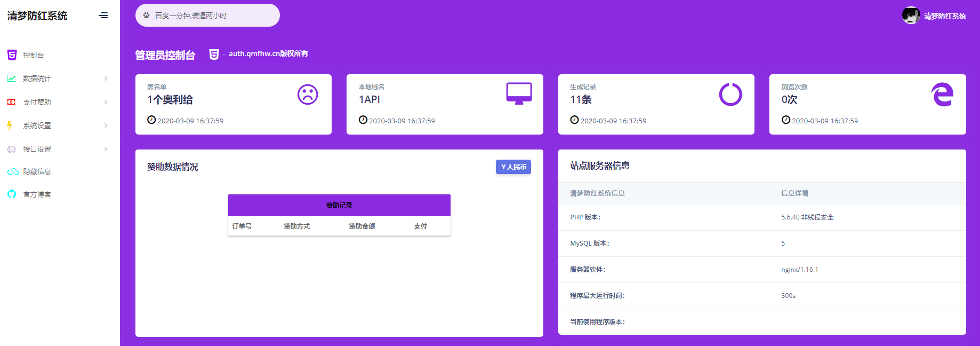Viewport: 980px width, 346px height.
Task: Click the cloud icon beside 隐藏信息
Action: pyautogui.click(x=13, y=171)
